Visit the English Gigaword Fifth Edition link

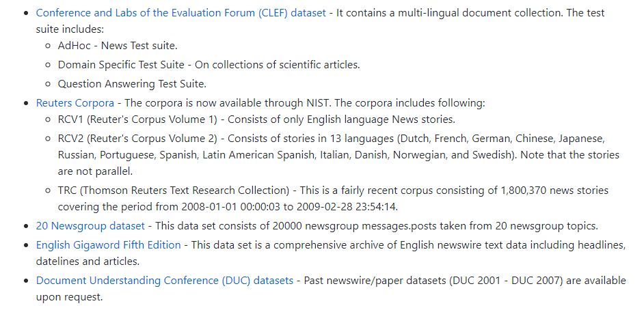109,245
